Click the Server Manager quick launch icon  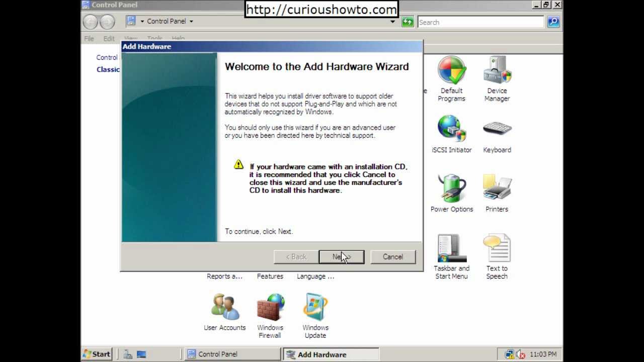pyautogui.click(x=128, y=354)
